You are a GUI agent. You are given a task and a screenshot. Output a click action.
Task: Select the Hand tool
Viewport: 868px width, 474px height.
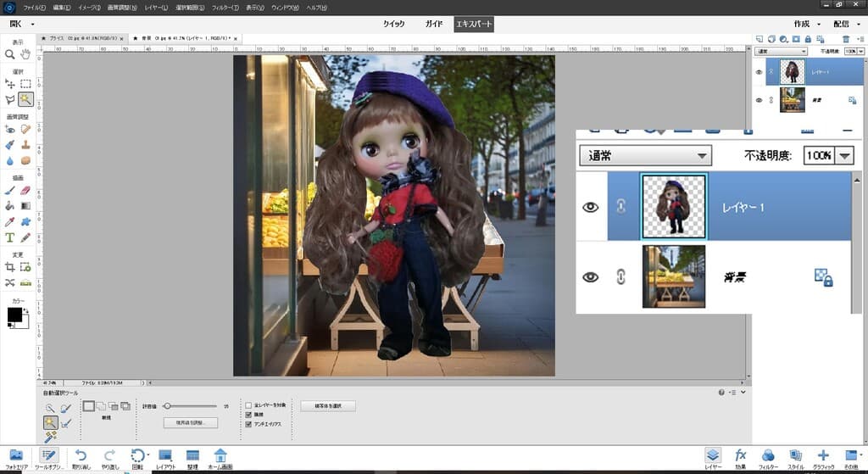(25, 54)
